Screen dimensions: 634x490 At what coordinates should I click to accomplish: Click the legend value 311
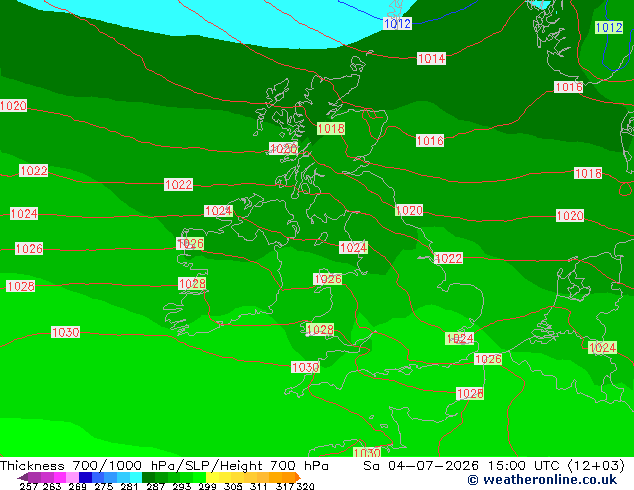tap(259, 486)
